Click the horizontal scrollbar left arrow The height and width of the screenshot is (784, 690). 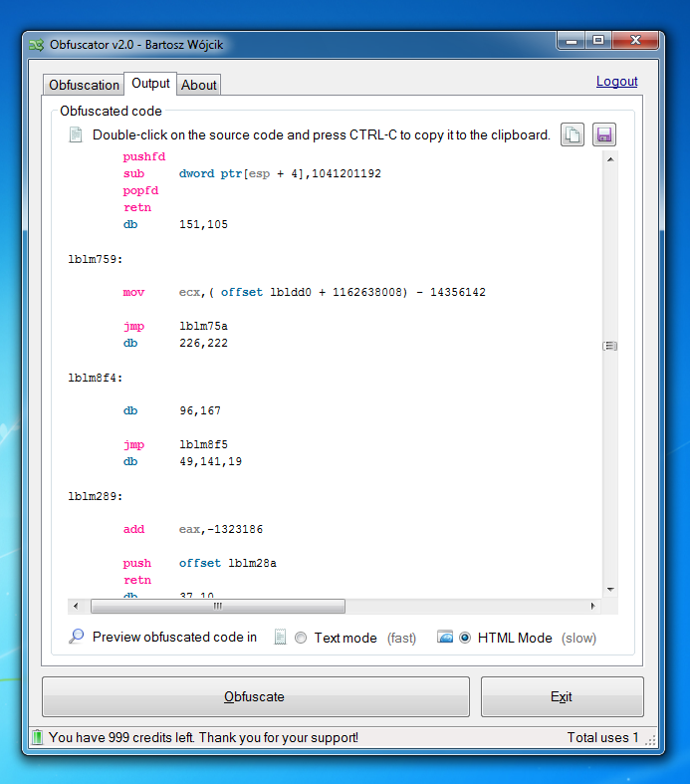(76, 606)
